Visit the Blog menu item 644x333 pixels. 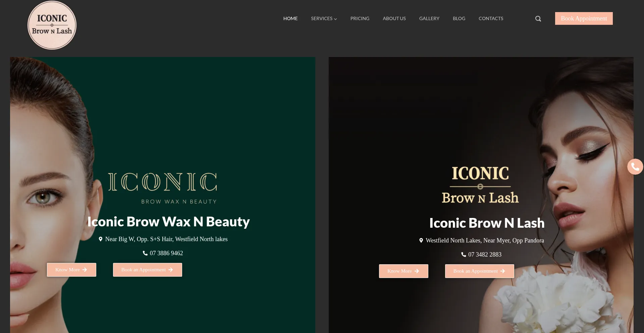pos(459,18)
